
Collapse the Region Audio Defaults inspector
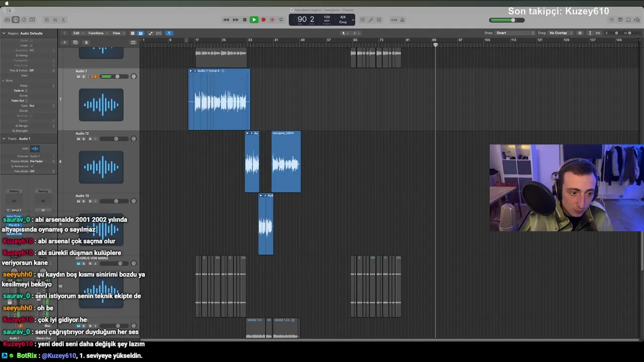(x=4, y=33)
